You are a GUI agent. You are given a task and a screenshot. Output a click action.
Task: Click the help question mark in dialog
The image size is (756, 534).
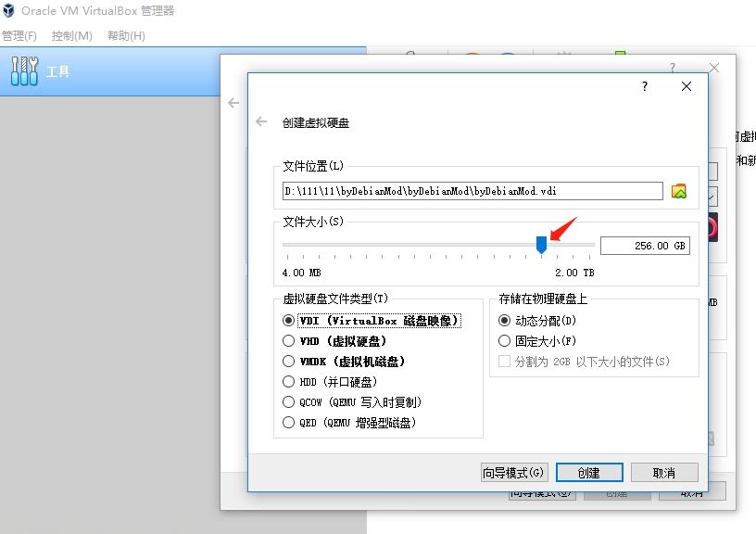645,86
